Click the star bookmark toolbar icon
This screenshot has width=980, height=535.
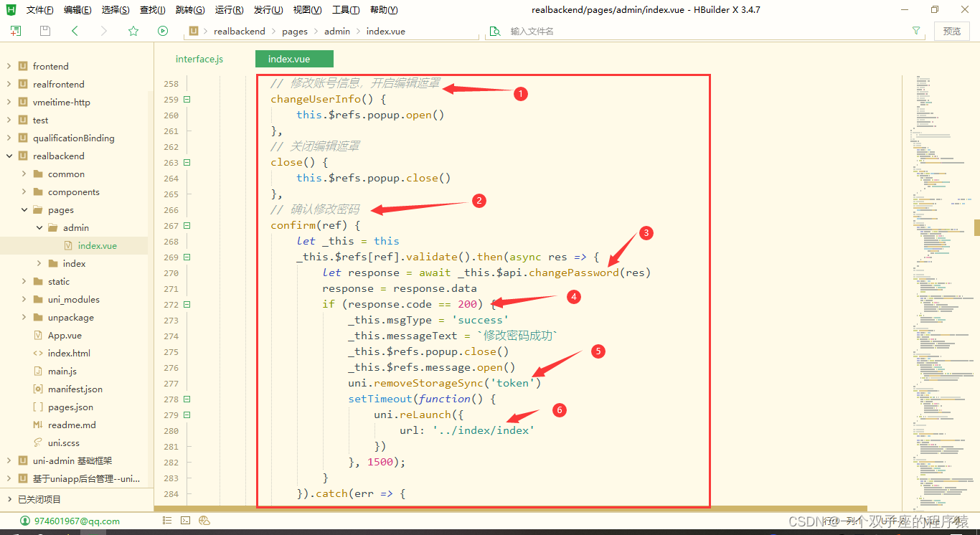(x=133, y=31)
